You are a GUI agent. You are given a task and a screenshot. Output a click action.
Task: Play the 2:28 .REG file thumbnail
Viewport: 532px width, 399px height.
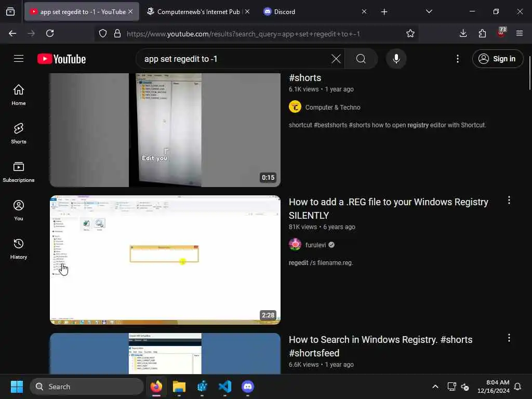click(165, 260)
